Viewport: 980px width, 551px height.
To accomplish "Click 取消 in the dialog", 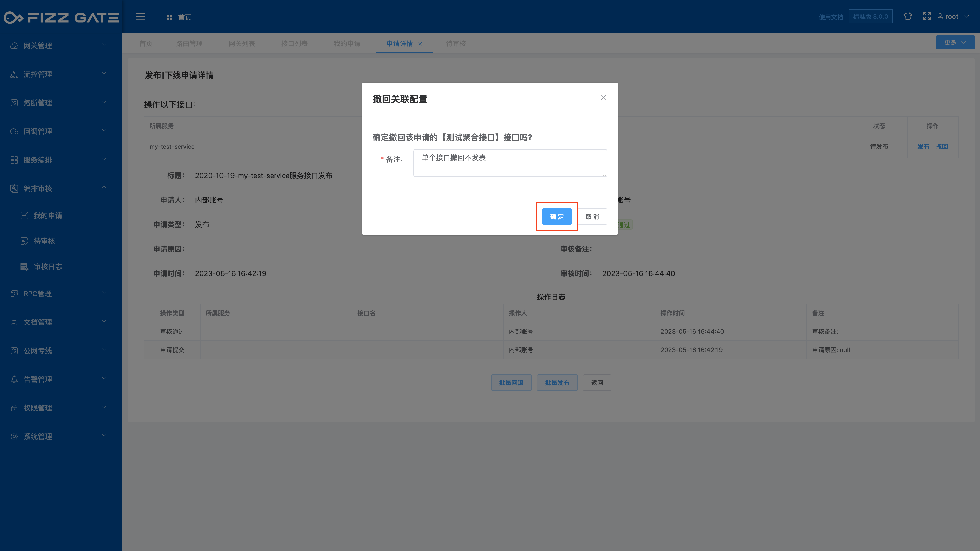I will pos(592,216).
